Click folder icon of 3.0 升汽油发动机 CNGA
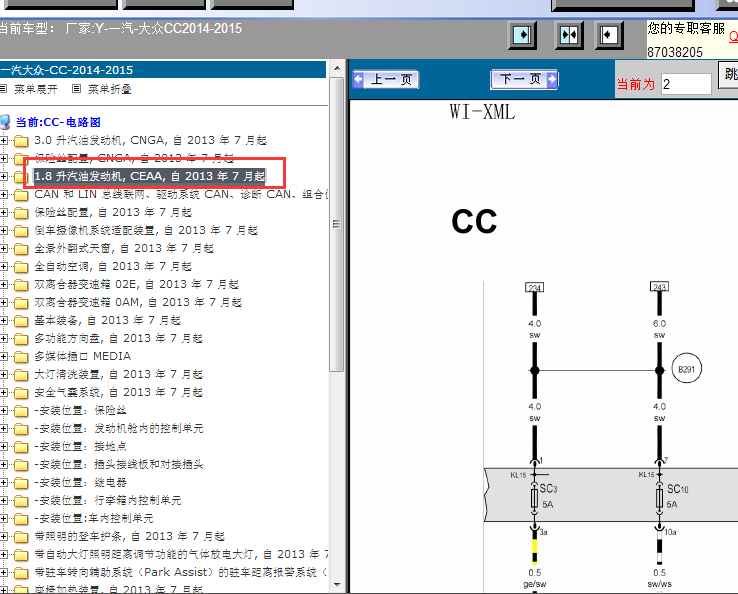The height and width of the screenshot is (594, 738). pos(21,141)
